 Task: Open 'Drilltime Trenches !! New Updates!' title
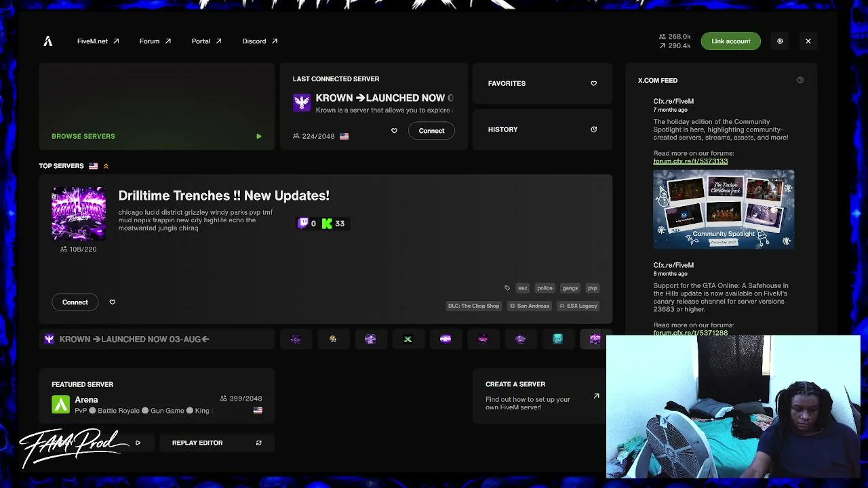click(224, 196)
